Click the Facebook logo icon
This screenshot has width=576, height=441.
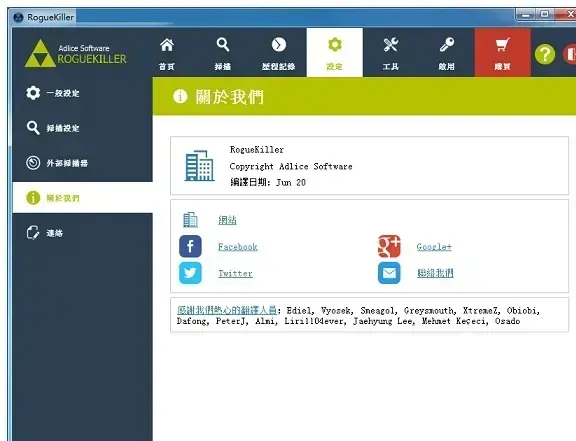click(x=190, y=246)
